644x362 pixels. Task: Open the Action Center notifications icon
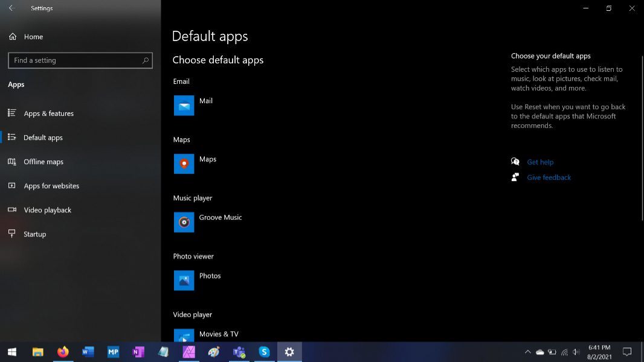click(626, 352)
